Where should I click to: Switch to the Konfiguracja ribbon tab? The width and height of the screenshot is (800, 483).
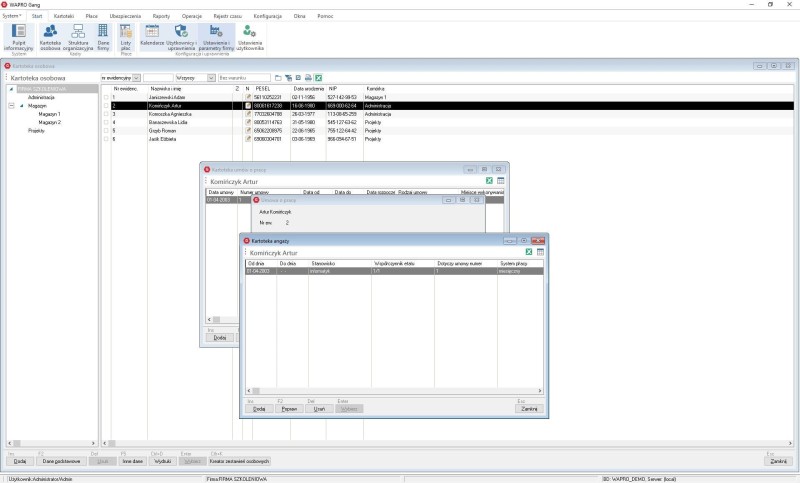pos(267,17)
